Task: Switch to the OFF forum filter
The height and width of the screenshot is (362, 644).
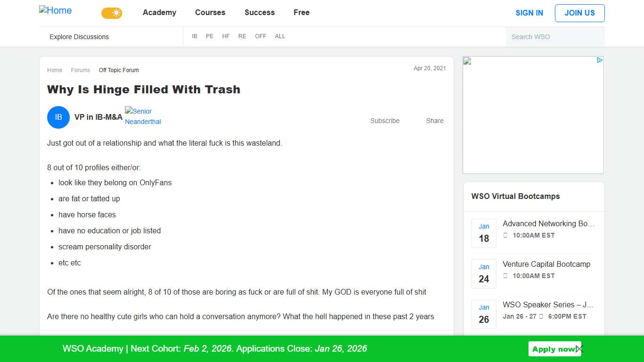Action: (x=260, y=36)
